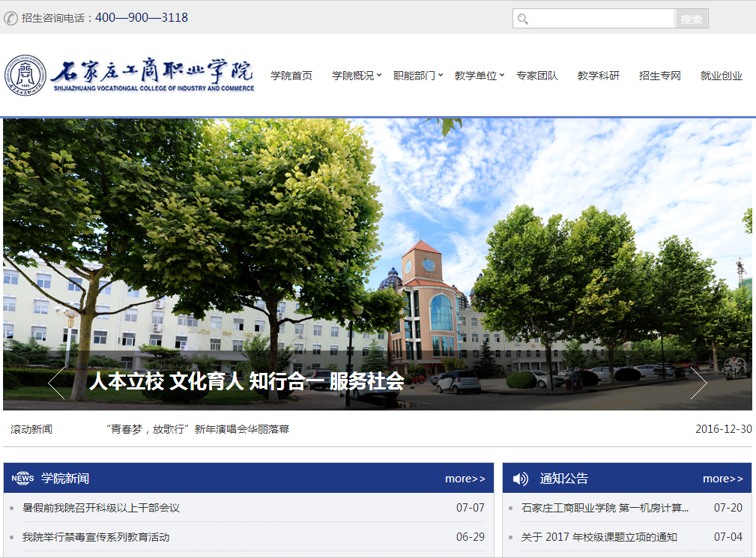Go to 教学科研 navigation item
This screenshot has width=756, height=558.
tap(599, 76)
